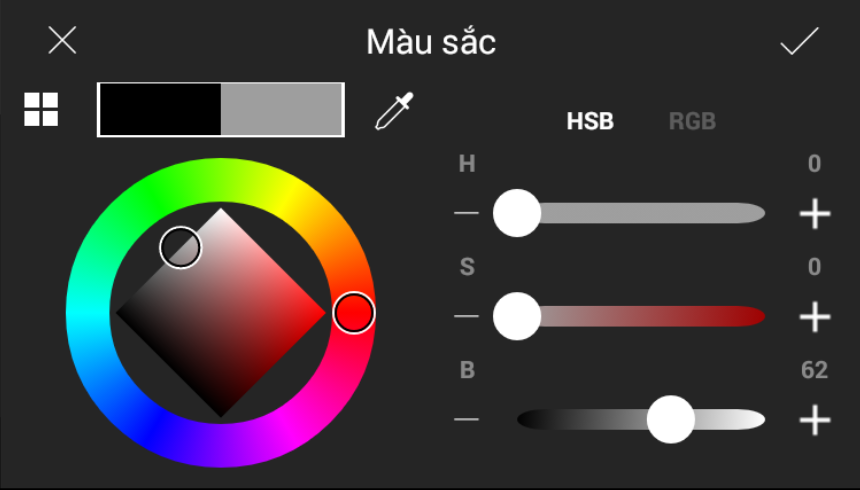Click the B brightness slider handle
860x490 pixels.
671,419
